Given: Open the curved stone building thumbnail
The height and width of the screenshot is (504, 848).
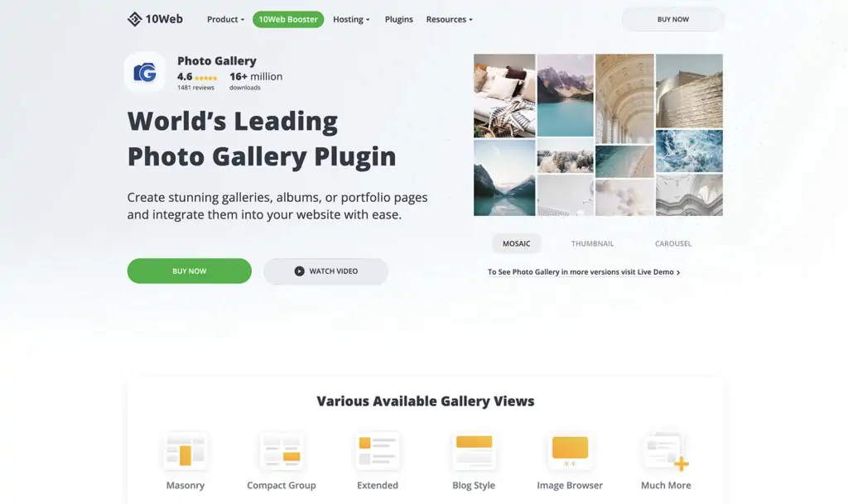Looking at the screenshot, I should pyautogui.click(x=689, y=91).
